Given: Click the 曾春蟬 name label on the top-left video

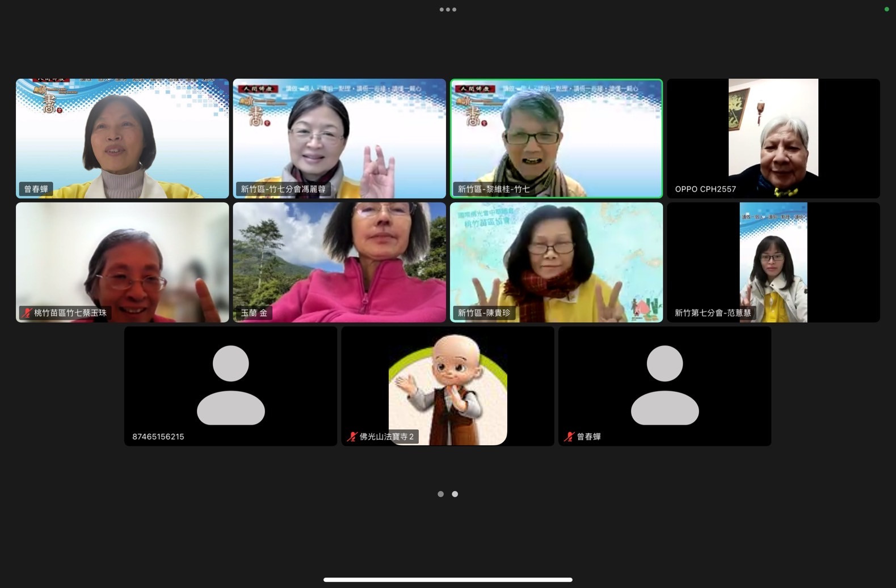Looking at the screenshot, I should 36,189.
